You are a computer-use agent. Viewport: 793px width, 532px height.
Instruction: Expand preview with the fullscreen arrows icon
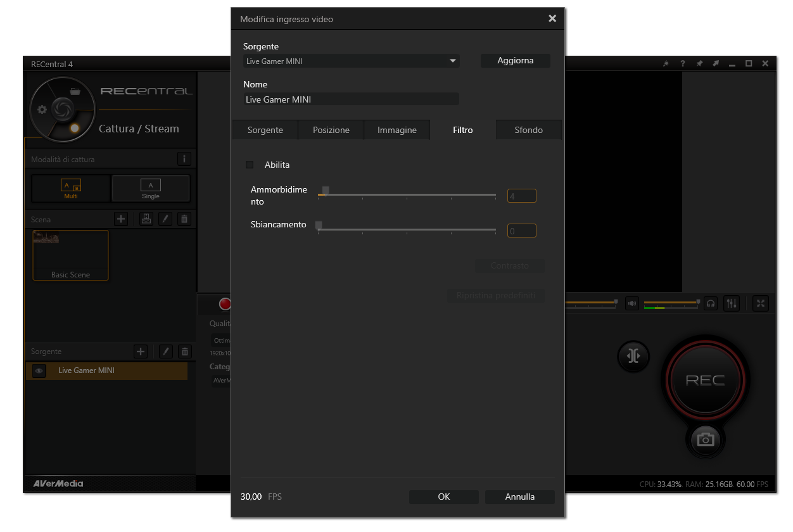pyautogui.click(x=761, y=303)
